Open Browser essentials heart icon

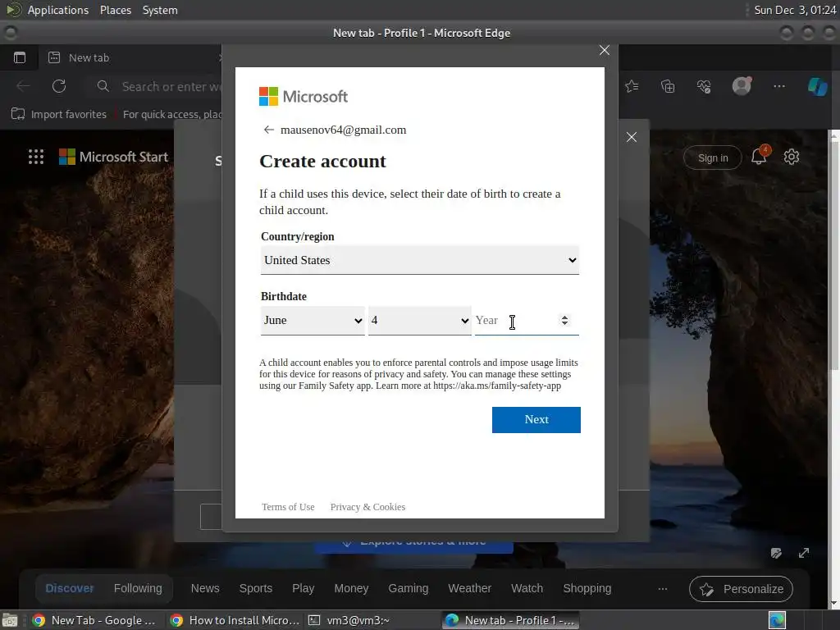point(704,86)
